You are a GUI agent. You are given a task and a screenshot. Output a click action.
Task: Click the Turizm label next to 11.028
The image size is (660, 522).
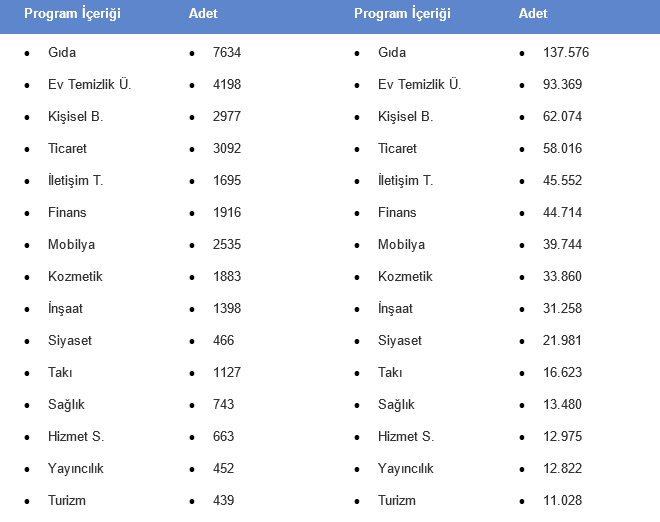point(397,501)
